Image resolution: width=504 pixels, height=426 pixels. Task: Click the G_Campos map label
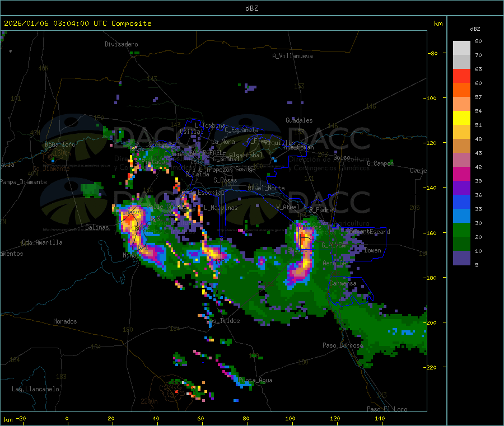(380, 163)
